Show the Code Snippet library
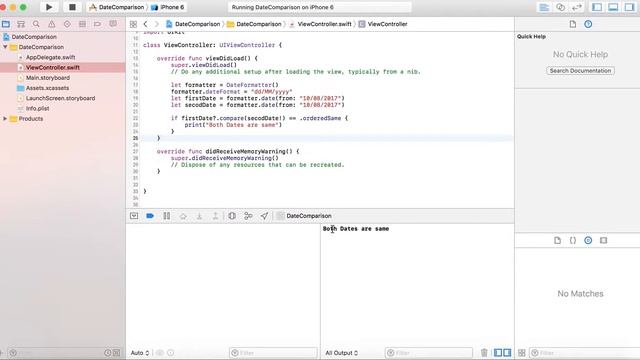640x360 pixels. pyautogui.click(x=573, y=240)
